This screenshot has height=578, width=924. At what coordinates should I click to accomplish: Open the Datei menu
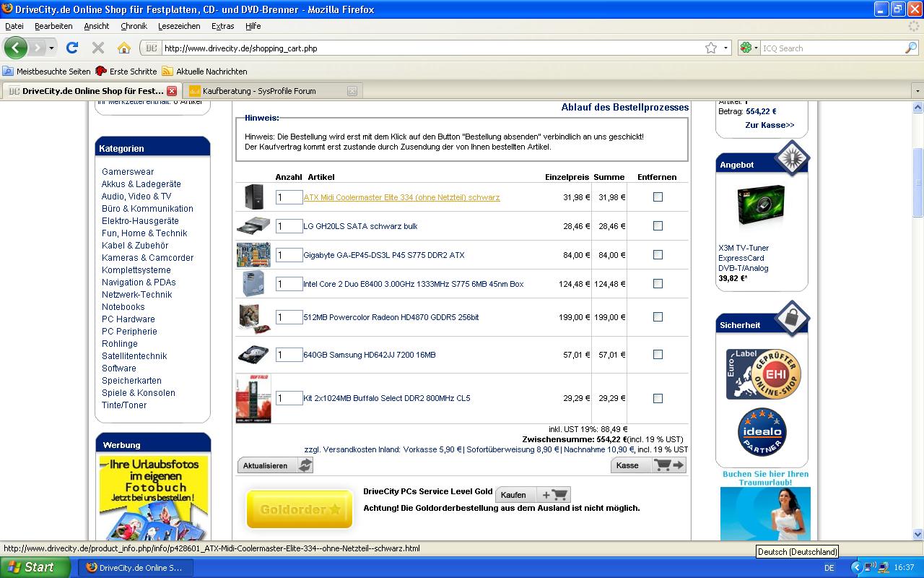14,26
